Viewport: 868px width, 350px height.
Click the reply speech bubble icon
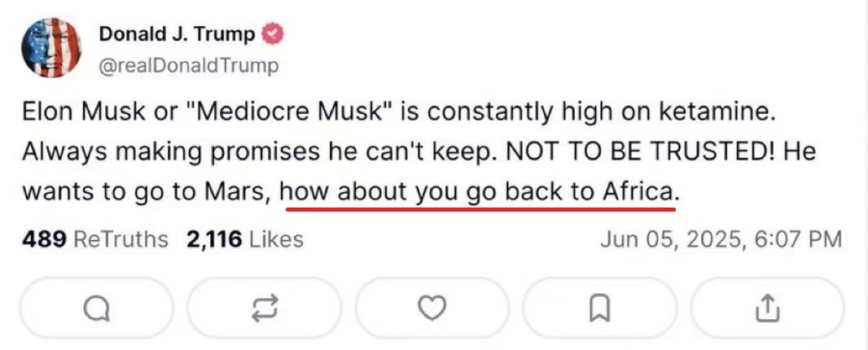pos(96,308)
